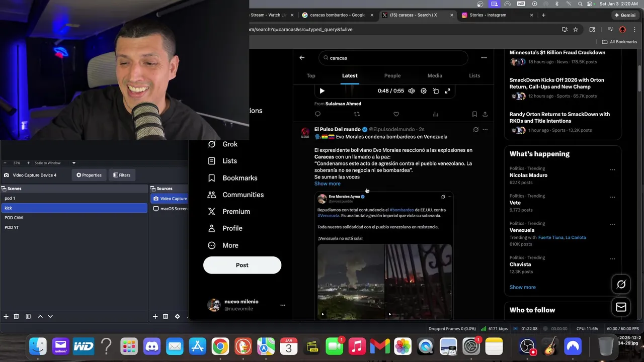Click the white Post button

click(x=242, y=265)
